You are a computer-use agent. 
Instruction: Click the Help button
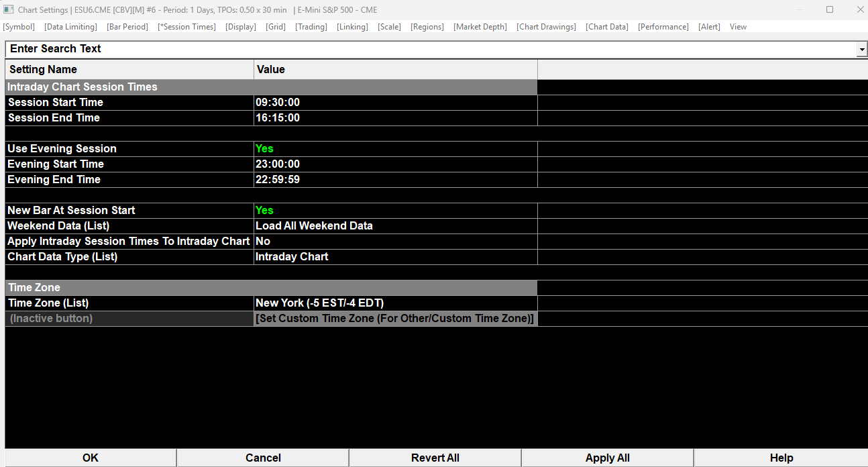point(781,458)
